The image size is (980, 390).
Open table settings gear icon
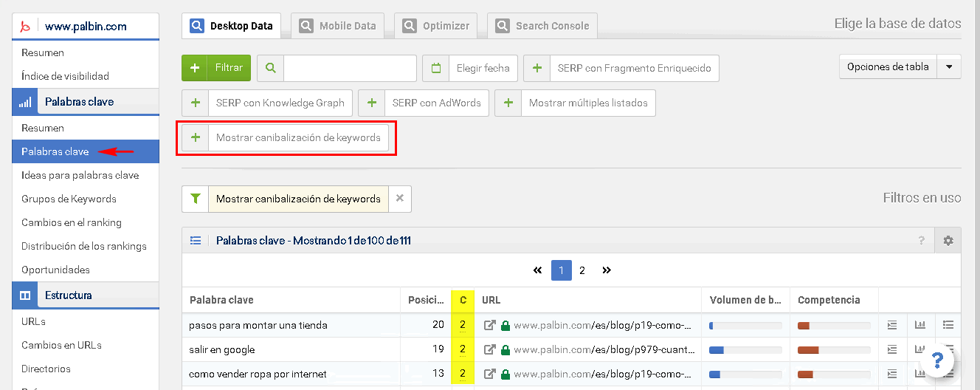click(x=948, y=240)
